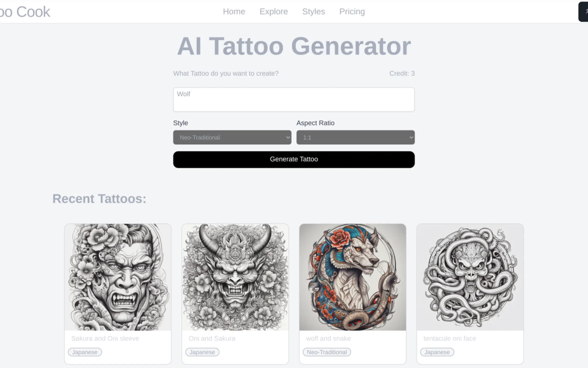Click the wofl and snake card title
Viewport: 588px width, 368px height.
[x=328, y=338]
